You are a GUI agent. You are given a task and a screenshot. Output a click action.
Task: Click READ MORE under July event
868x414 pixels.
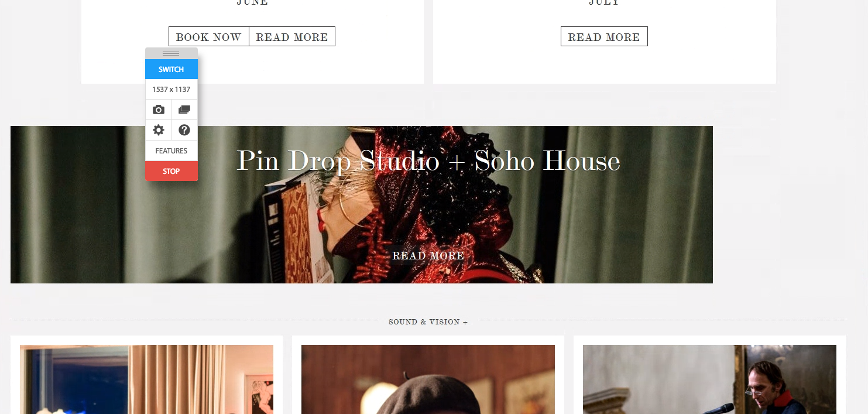tap(604, 37)
